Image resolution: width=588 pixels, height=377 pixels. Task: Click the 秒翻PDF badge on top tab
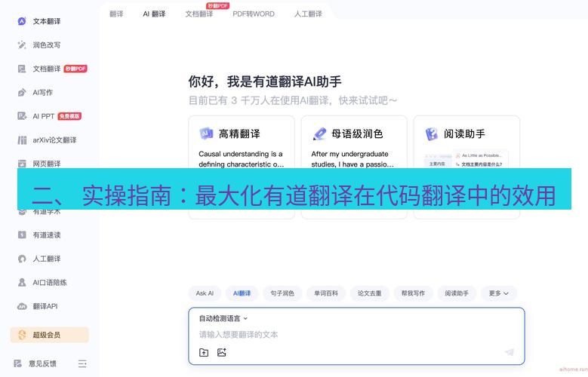pos(217,5)
